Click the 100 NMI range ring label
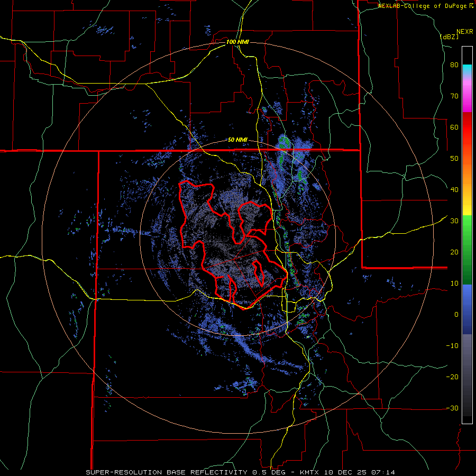The height and width of the screenshot is (476, 476). pyautogui.click(x=237, y=42)
